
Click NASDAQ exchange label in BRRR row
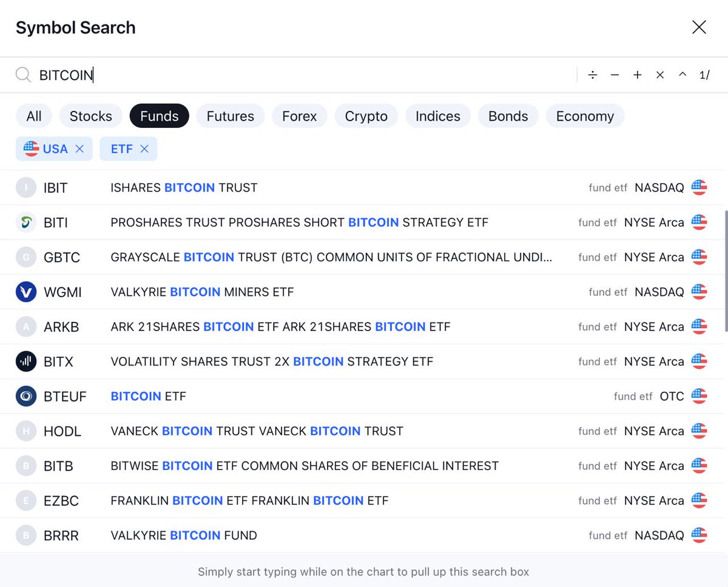coord(659,535)
